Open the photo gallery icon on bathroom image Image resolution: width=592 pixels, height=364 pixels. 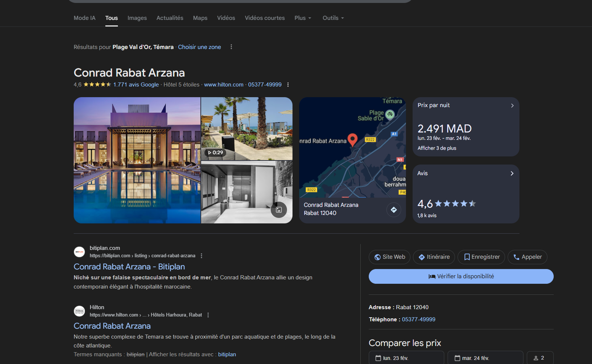[279, 210]
